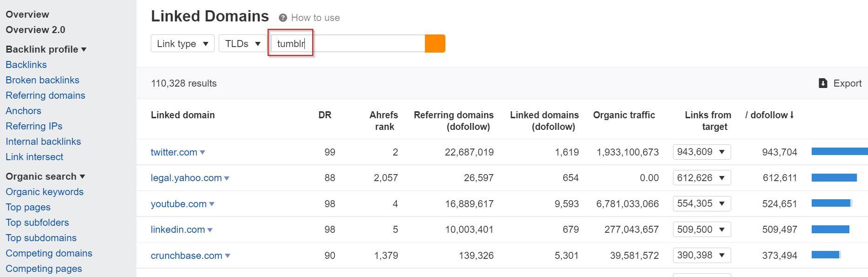The width and height of the screenshot is (868, 277).
Task: Click the 110,328 results count text
Action: (x=184, y=83)
